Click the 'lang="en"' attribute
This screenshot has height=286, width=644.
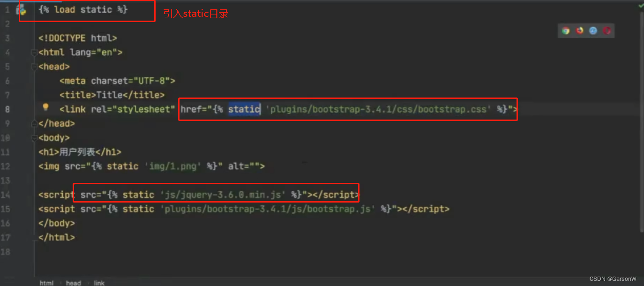click(93, 53)
